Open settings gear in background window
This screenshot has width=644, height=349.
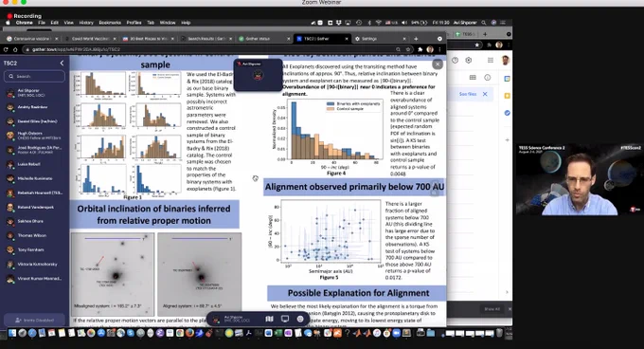[469, 60]
